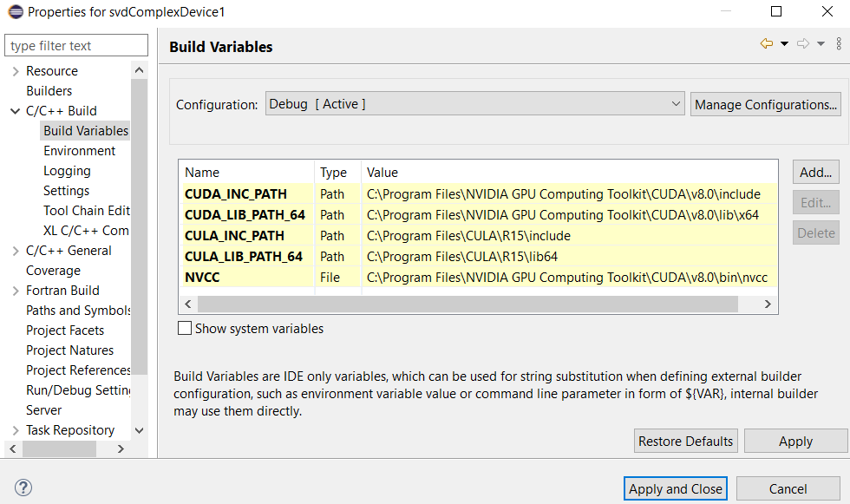Select Environment in the sidebar
Image resolution: width=850 pixels, height=504 pixels.
79,151
